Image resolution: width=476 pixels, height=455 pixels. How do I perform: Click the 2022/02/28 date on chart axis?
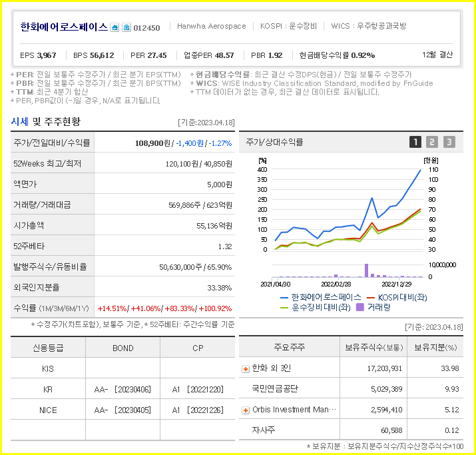click(336, 284)
